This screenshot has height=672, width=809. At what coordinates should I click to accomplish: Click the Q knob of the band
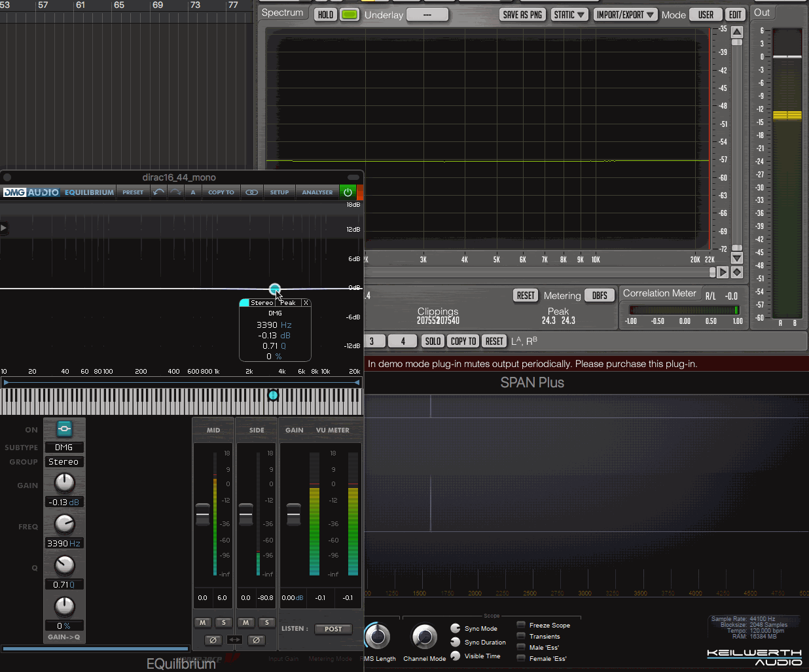[x=64, y=565]
